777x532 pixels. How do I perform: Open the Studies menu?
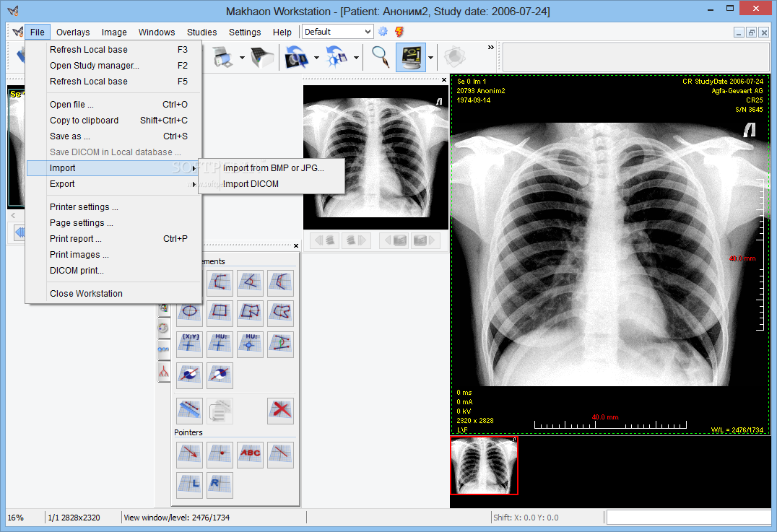point(201,32)
